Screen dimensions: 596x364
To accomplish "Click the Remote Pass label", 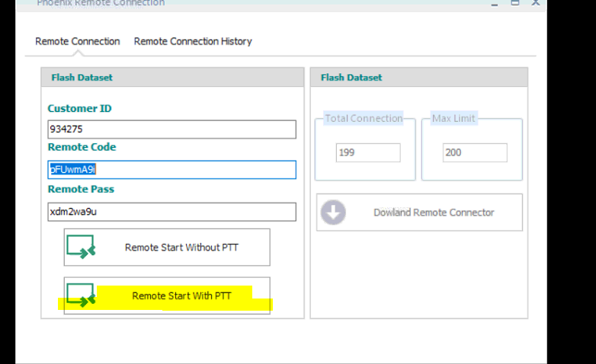I will click(81, 189).
